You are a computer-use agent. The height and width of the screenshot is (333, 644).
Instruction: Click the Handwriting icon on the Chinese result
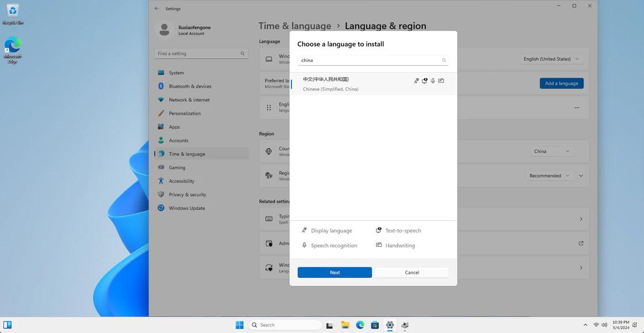[x=441, y=81]
